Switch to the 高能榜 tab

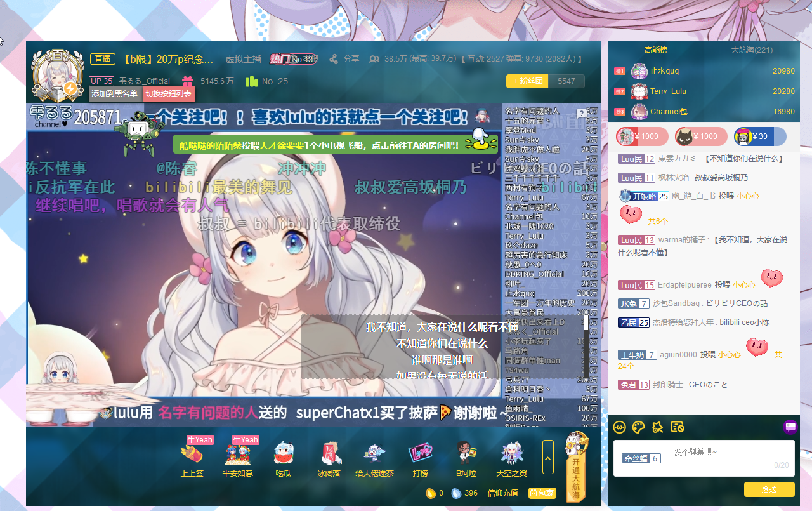[655, 50]
